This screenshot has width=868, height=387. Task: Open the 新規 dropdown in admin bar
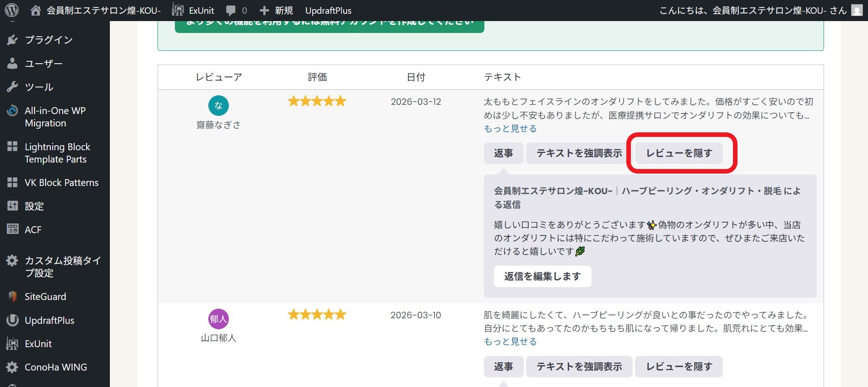[277, 11]
